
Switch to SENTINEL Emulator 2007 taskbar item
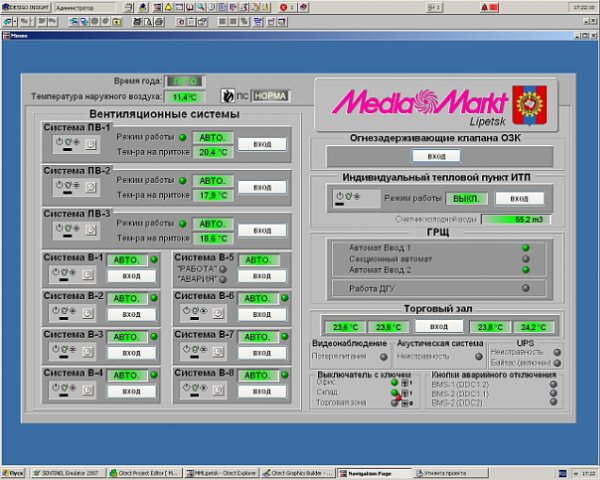pyautogui.click(x=68, y=472)
